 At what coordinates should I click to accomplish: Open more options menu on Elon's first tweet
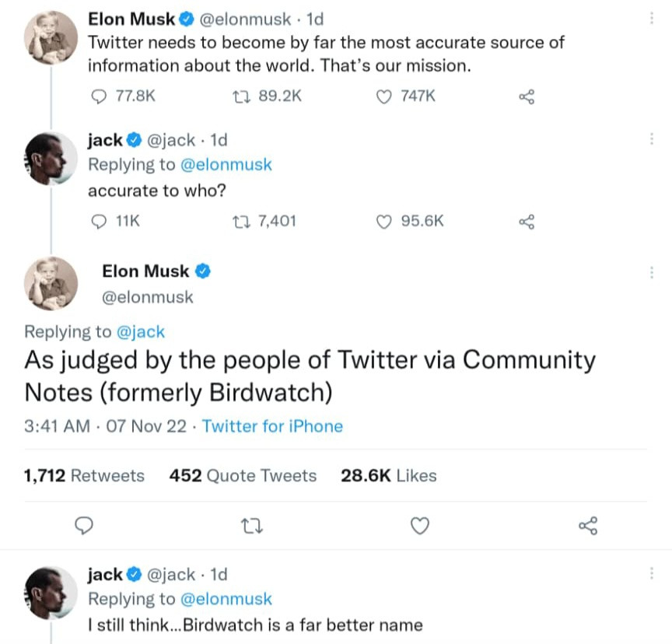pyautogui.click(x=651, y=19)
